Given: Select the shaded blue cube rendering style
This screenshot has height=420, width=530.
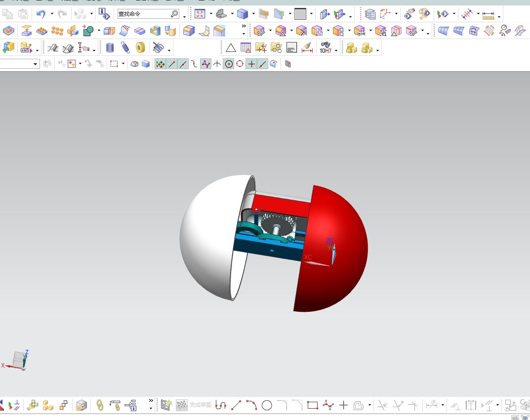Looking at the screenshot, I should click(x=243, y=14).
